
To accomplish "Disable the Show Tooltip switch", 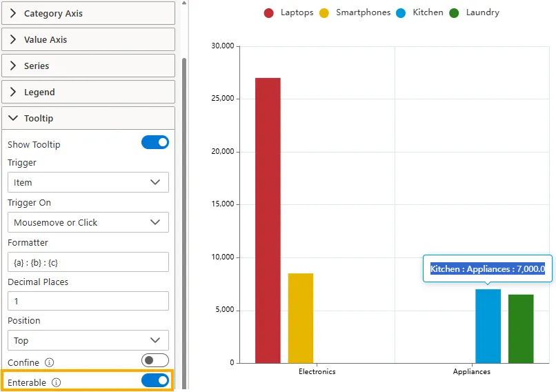I will click(155, 143).
